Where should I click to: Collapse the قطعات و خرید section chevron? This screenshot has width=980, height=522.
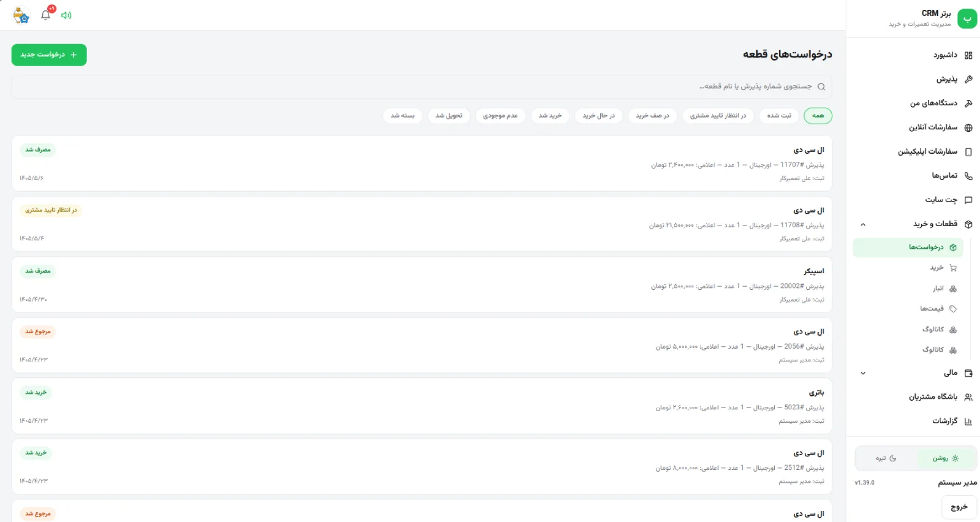click(863, 224)
